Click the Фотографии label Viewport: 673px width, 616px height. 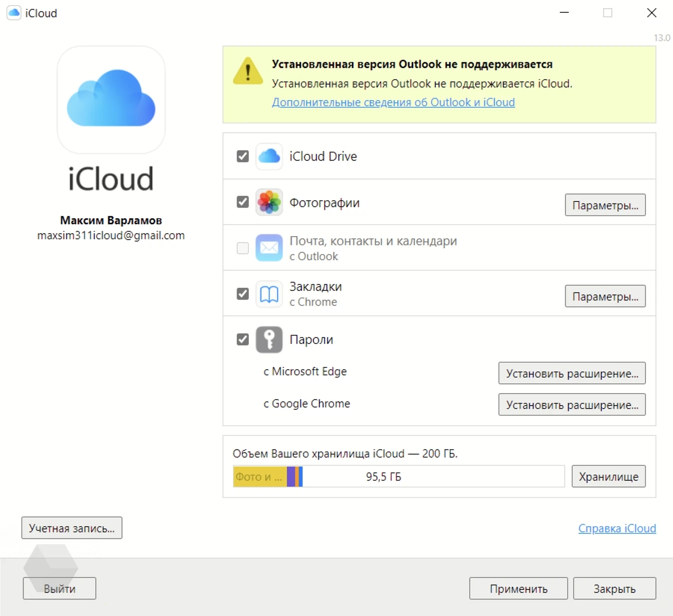click(325, 203)
